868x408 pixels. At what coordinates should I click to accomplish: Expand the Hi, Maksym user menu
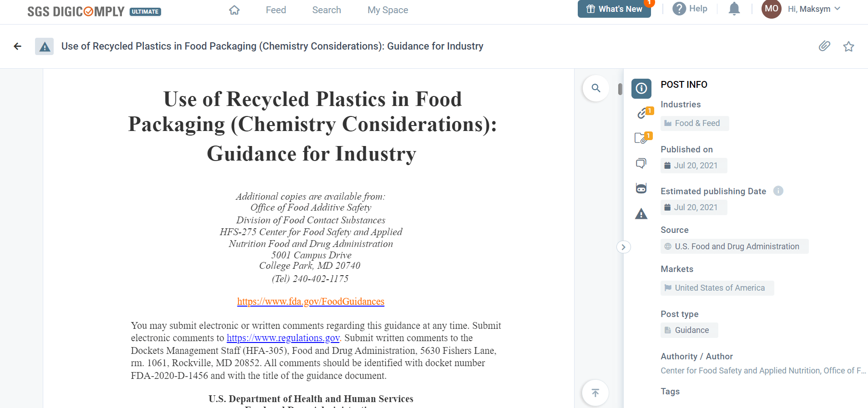(814, 9)
